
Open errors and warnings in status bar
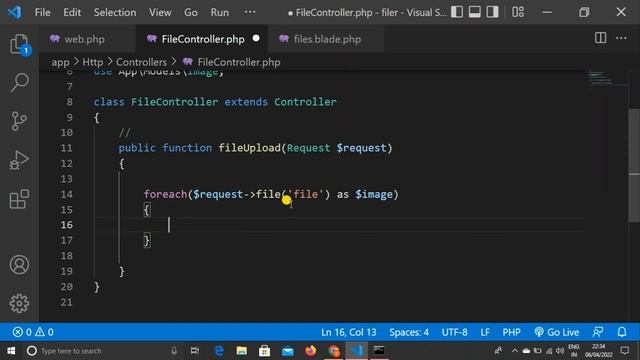(33, 332)
